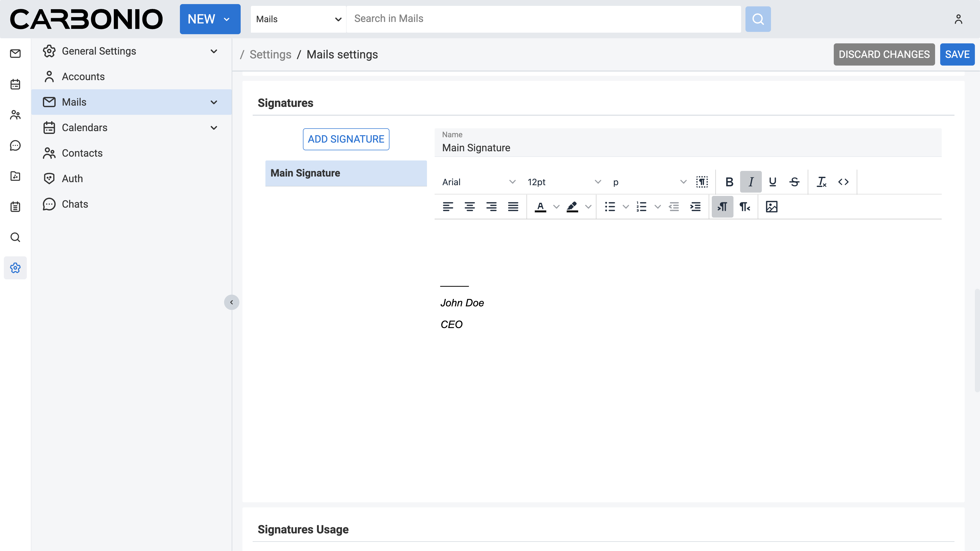
Task: Toggle bold formatting
Action: click(x=729, y=182)
